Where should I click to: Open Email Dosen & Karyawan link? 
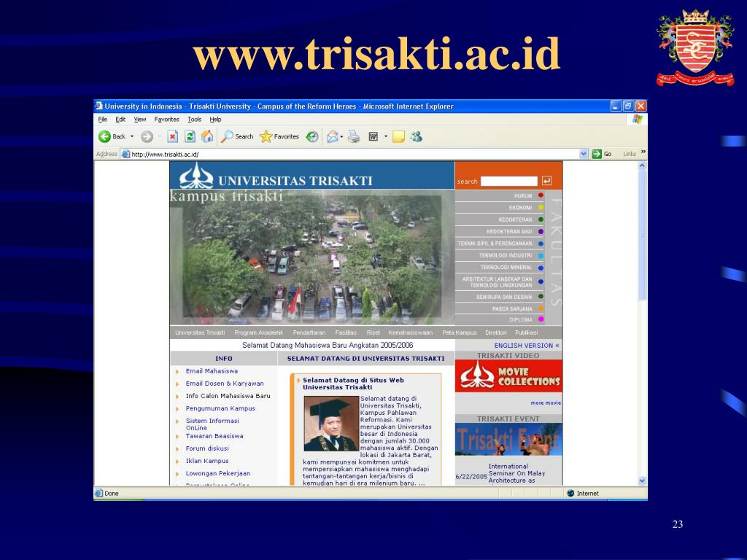click(x=225, y=384)
